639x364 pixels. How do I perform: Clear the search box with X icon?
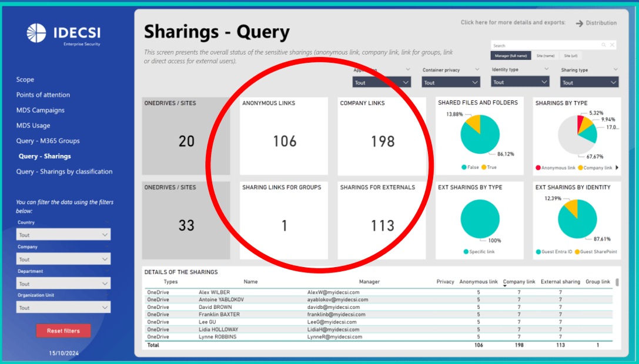(612, 45)
